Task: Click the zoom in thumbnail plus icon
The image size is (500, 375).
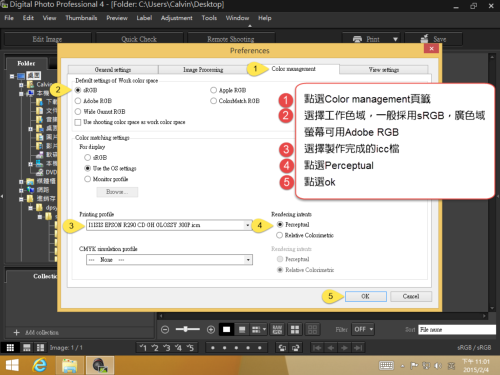Action: (x=211, y=330)
